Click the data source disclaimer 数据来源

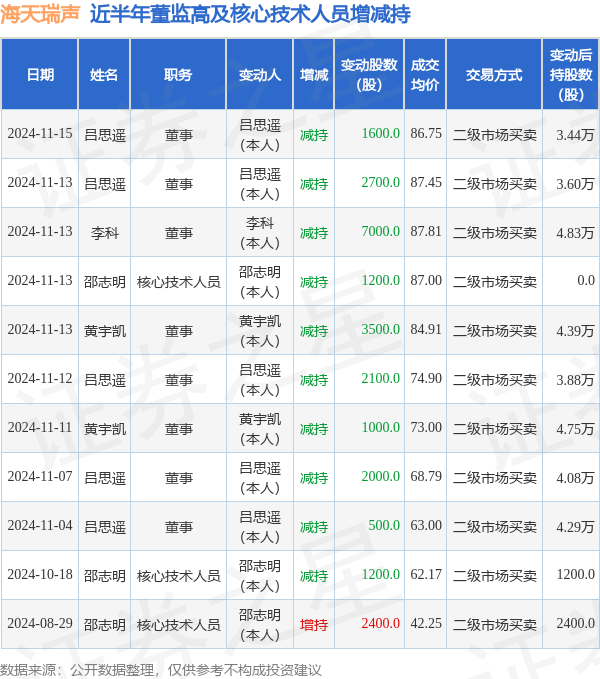(161, 669)
